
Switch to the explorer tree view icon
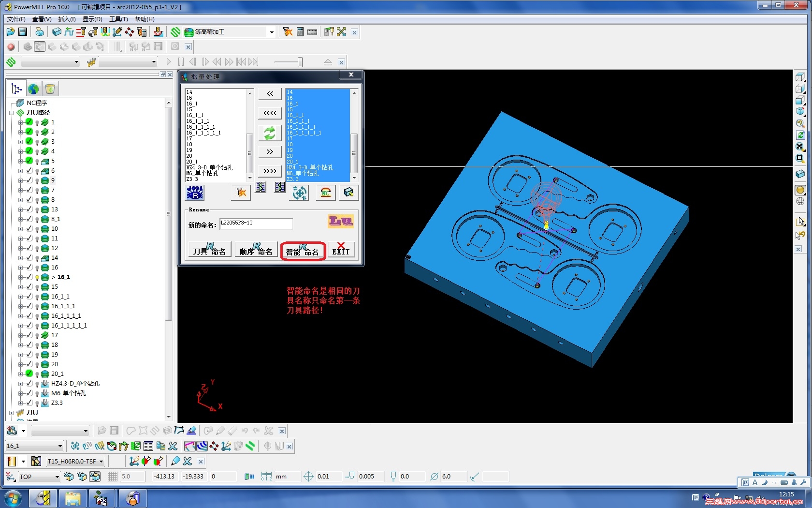(16, 89)
